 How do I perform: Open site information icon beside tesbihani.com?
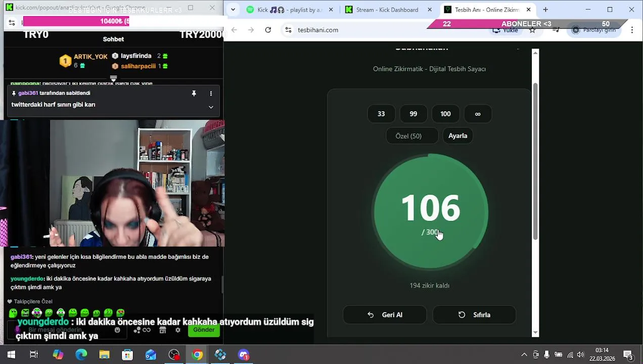[288, 30]
